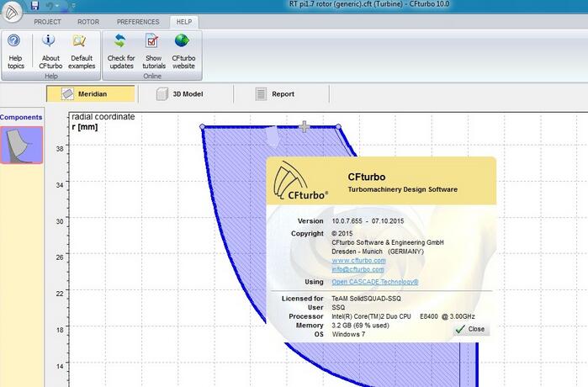The image size is (588, 387).
Task: Open the Report view
Action: click(275, 93)
